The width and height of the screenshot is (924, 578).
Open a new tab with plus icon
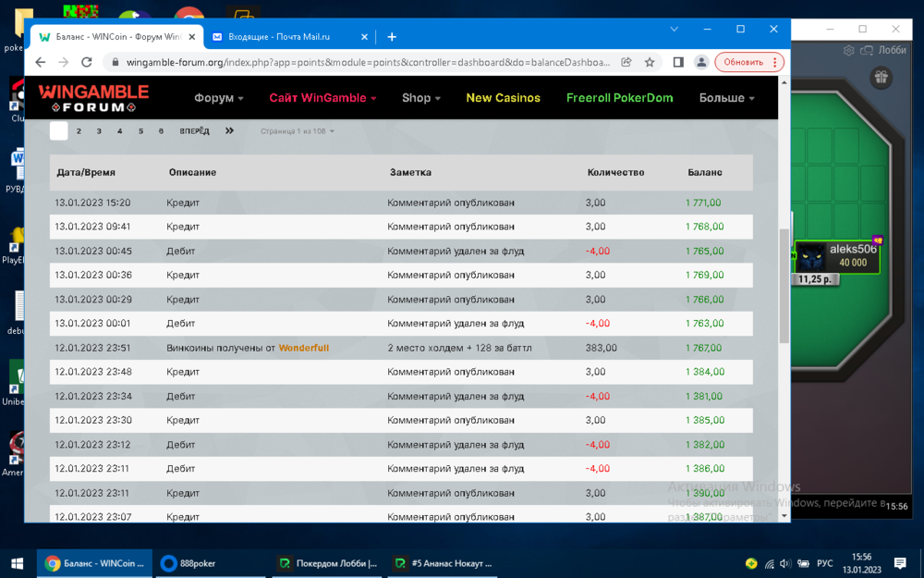(x=392, y=37)
